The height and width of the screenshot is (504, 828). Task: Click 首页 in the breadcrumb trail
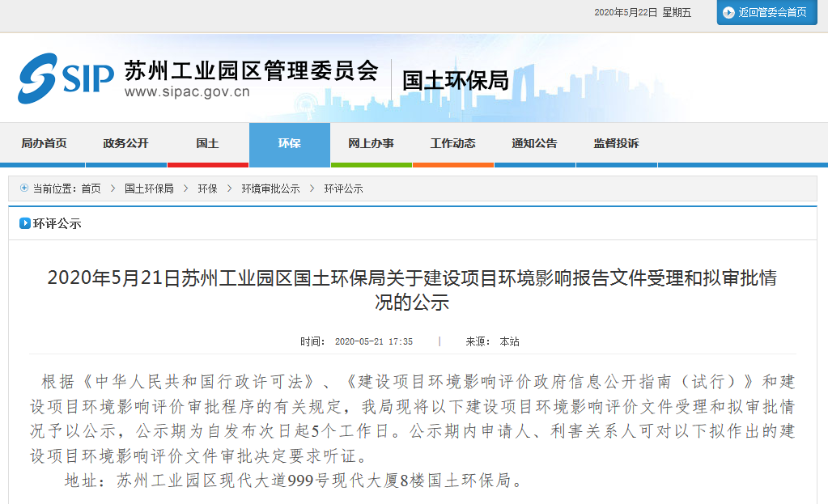pos(91,188)
